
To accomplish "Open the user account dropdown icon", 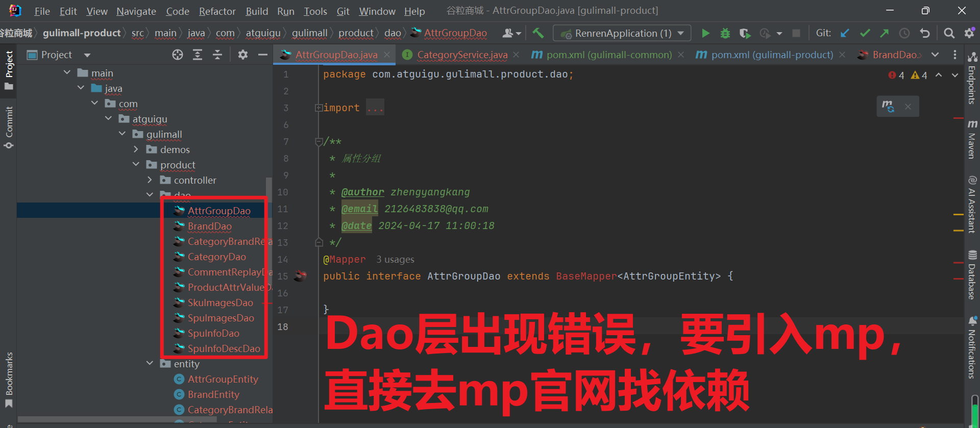I will point(512,33).
